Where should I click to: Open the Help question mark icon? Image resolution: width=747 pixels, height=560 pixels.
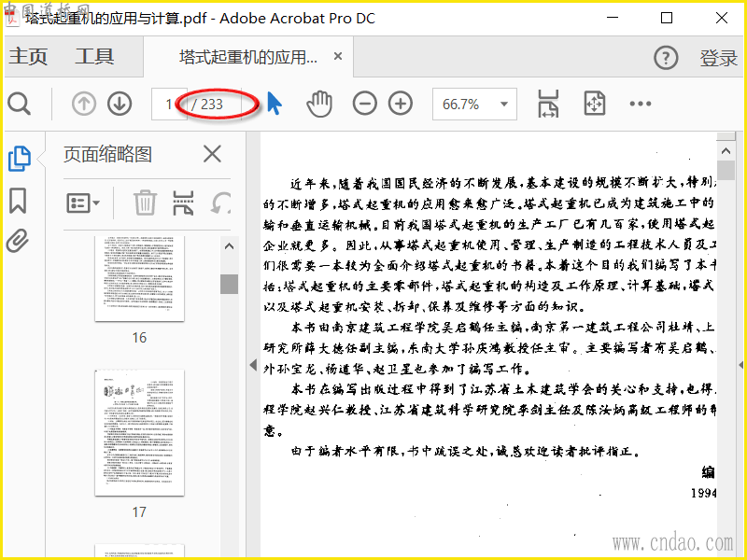(x=666, y=58)
